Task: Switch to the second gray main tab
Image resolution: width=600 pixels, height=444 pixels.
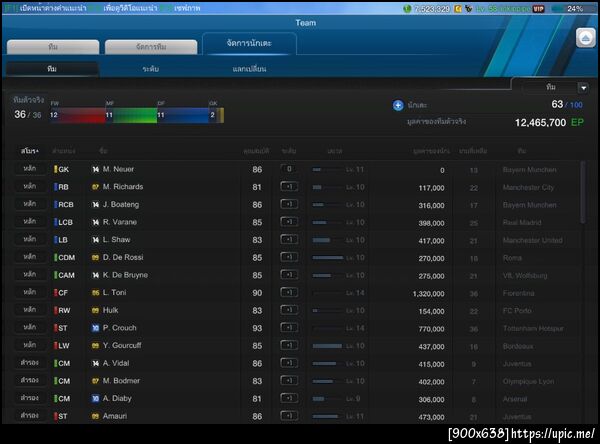Action: 151,47
